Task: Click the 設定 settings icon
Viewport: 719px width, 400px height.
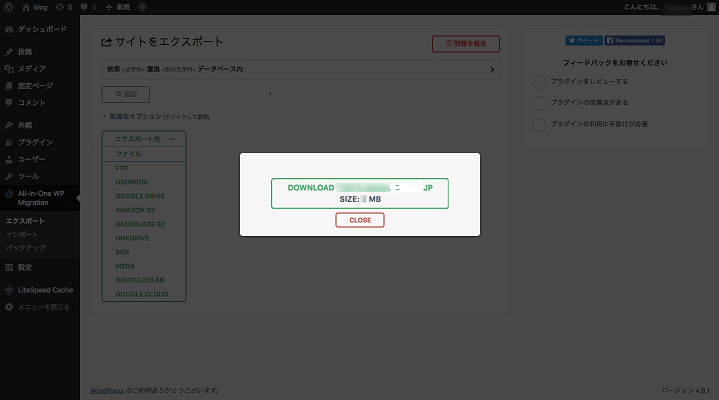Action: coord(9,267)
